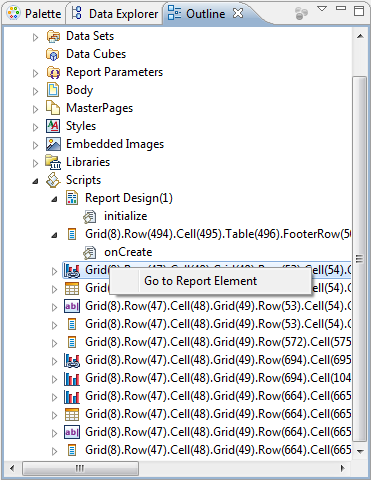
Task: Click the vertical scrollbar up arrow
Action: click(360, 36)
